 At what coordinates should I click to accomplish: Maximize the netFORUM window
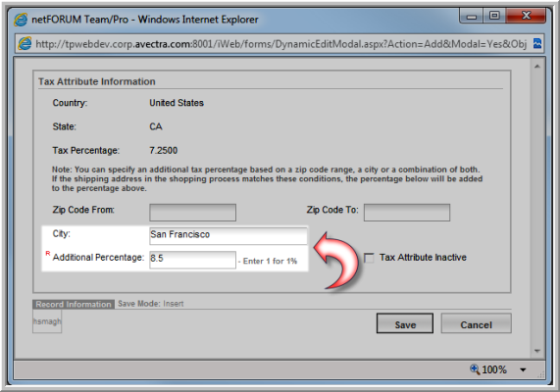click(494, 16)
